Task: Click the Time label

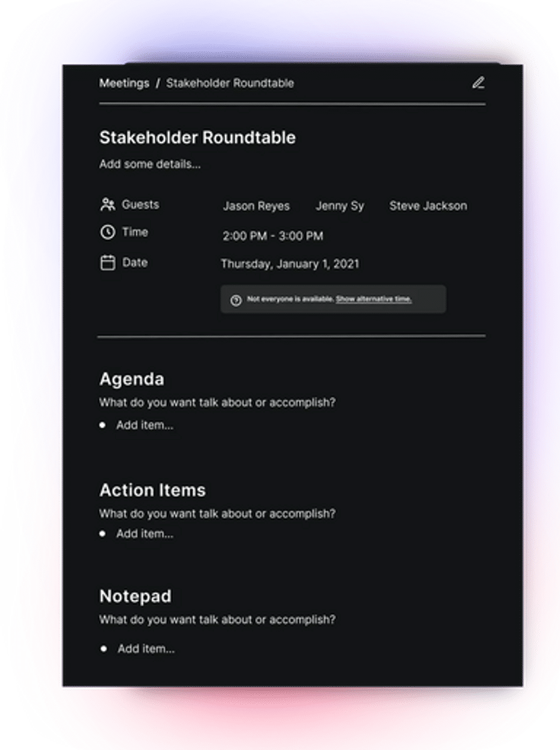Action: [135, 232]
